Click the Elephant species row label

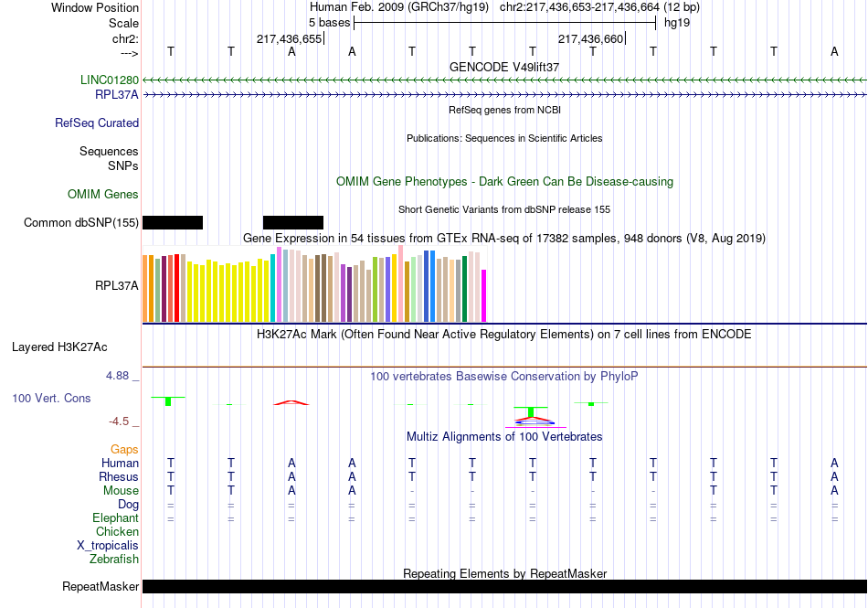click(x=116, y=518)
